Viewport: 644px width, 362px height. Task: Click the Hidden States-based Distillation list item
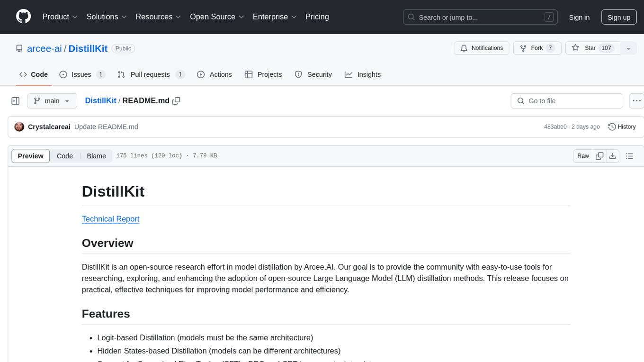219,351
